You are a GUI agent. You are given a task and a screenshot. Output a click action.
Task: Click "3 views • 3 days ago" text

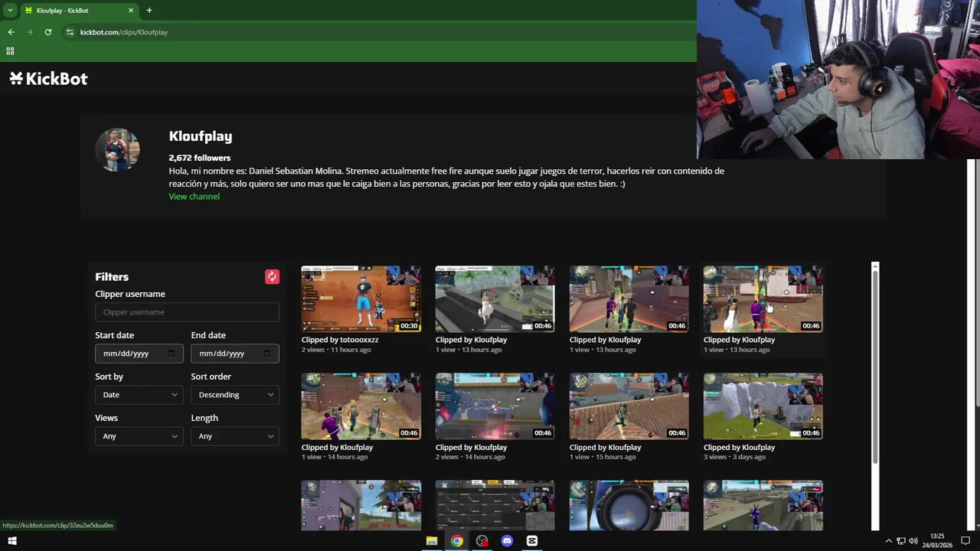coord(734,457)
